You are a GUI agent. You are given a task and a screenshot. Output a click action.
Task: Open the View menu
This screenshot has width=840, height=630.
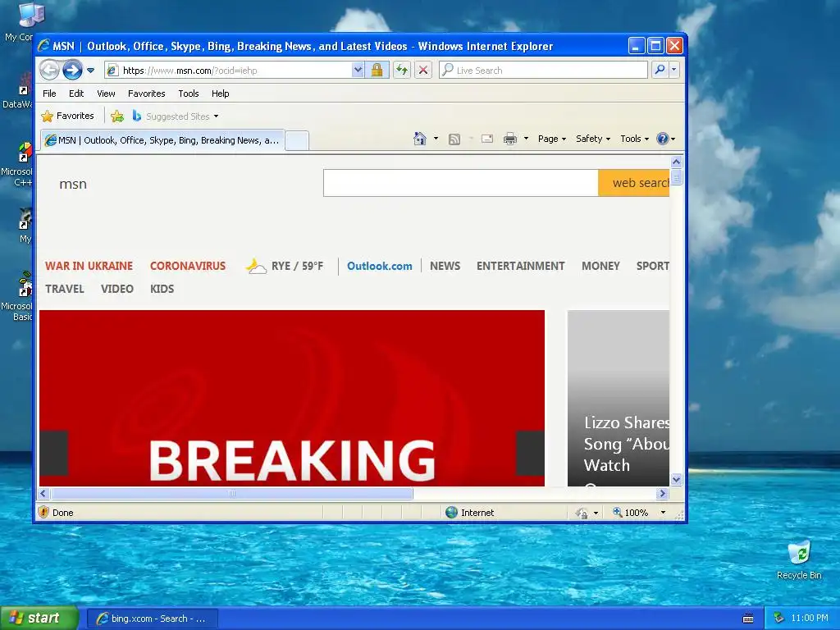pyautogui.click(x=106, y=94)
